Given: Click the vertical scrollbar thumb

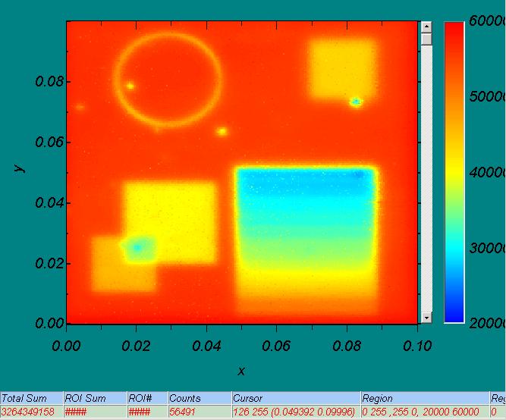Looking at the screenshot, I should [x=426, y=39].
